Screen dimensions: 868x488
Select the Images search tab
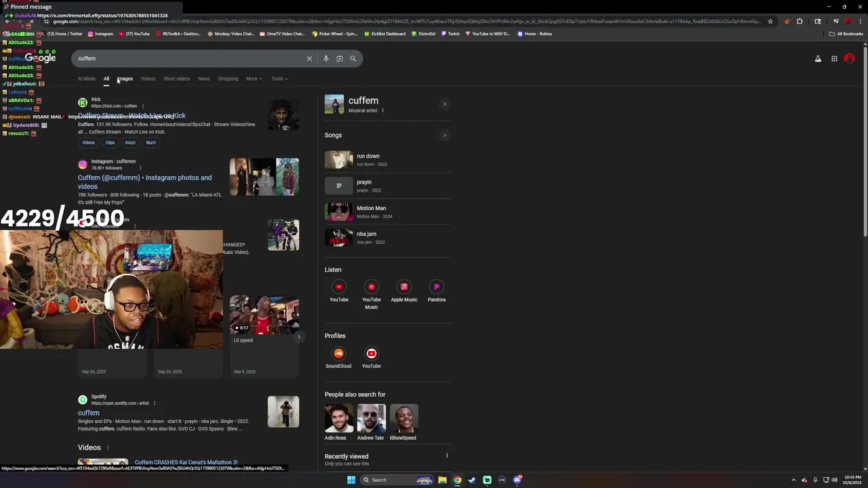click(125, 79)
